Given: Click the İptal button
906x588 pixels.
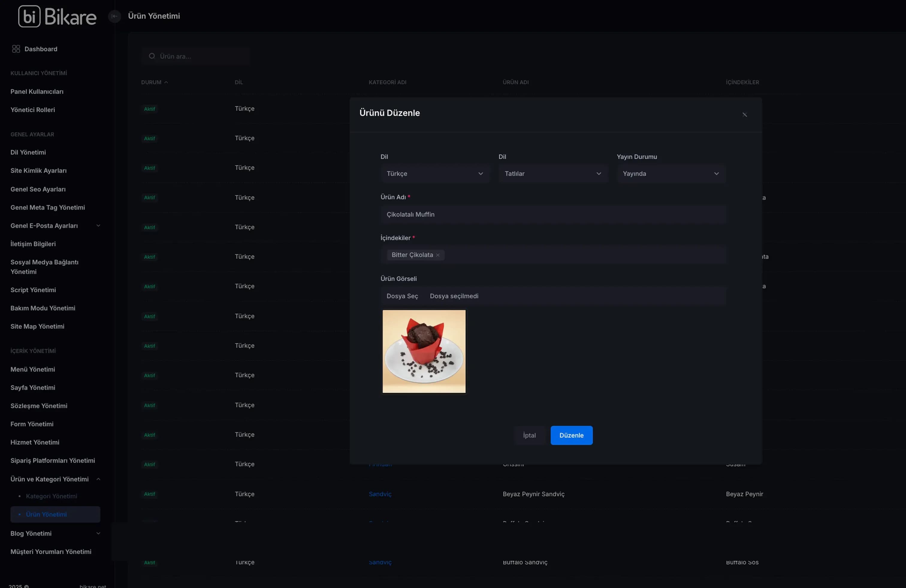Looking at the screenshot, I should (529, 435).
